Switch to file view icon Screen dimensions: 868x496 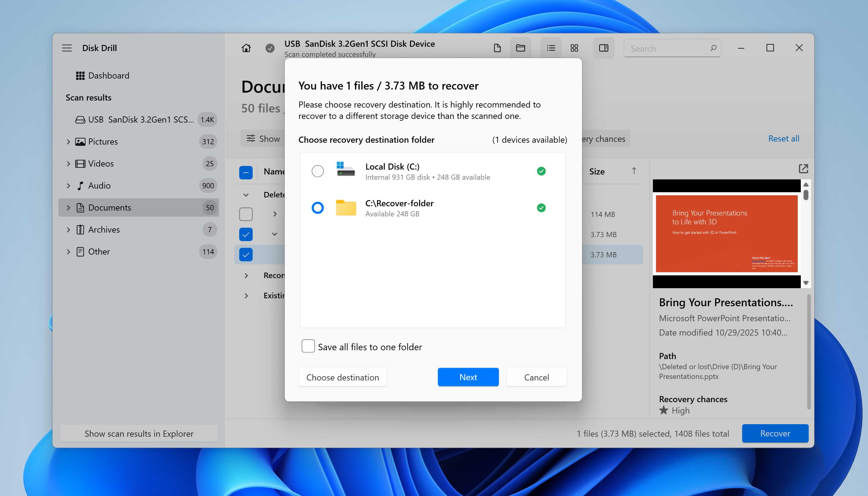(x=497, y=48)
